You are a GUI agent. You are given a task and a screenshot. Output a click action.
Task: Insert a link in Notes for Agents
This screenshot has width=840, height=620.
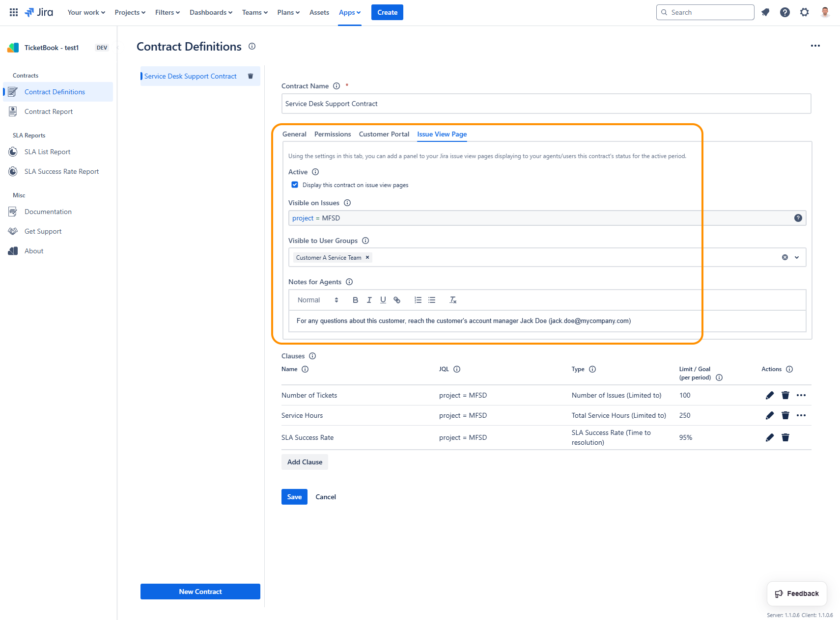point(397,300)
